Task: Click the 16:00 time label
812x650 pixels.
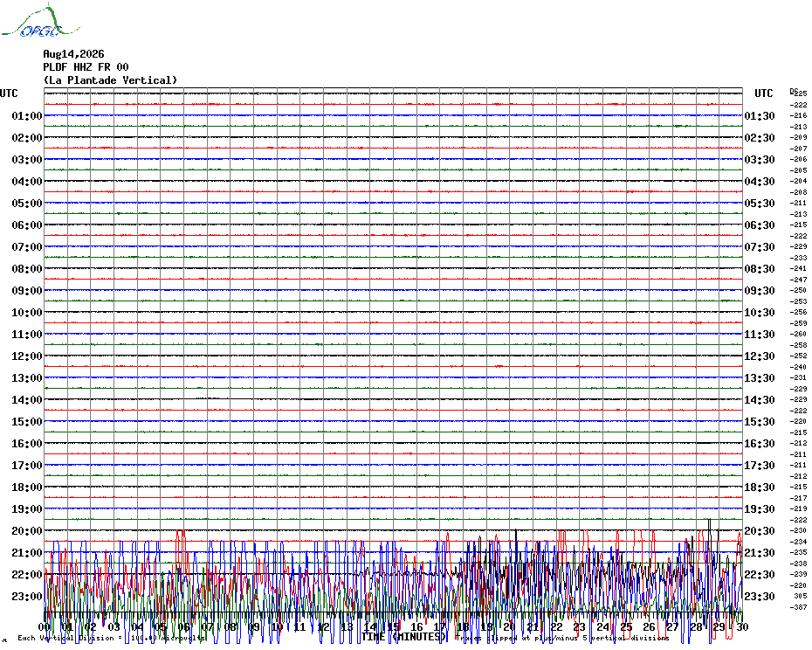Action: coord(27,444)
